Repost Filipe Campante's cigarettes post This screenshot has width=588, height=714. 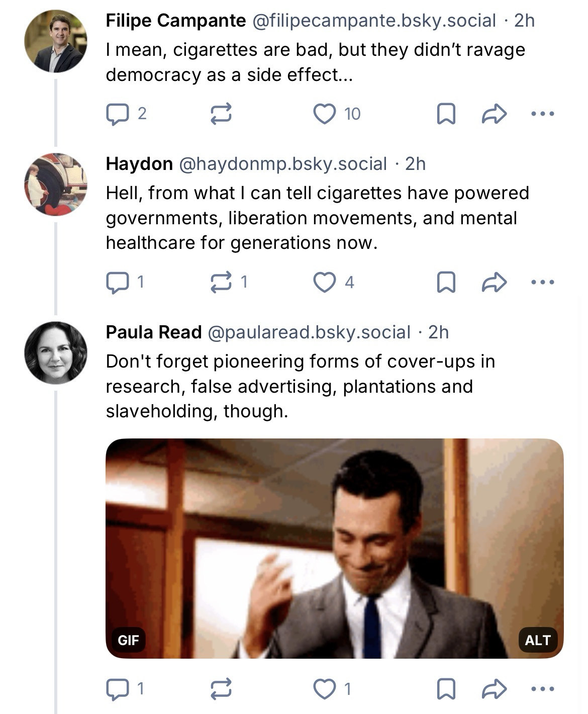(x=221, y=114)
